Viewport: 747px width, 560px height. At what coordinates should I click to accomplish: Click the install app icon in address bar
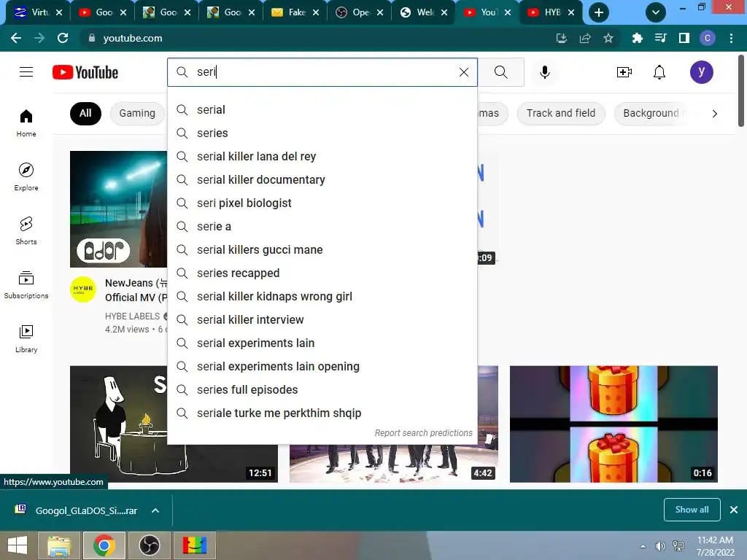coord(562,38)
